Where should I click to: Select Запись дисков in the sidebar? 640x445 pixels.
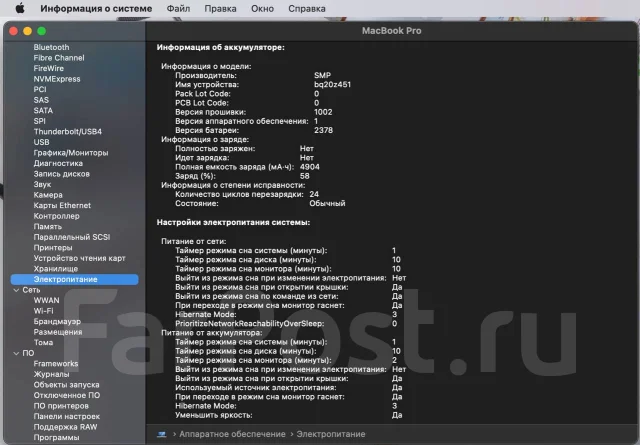(62, 174)
